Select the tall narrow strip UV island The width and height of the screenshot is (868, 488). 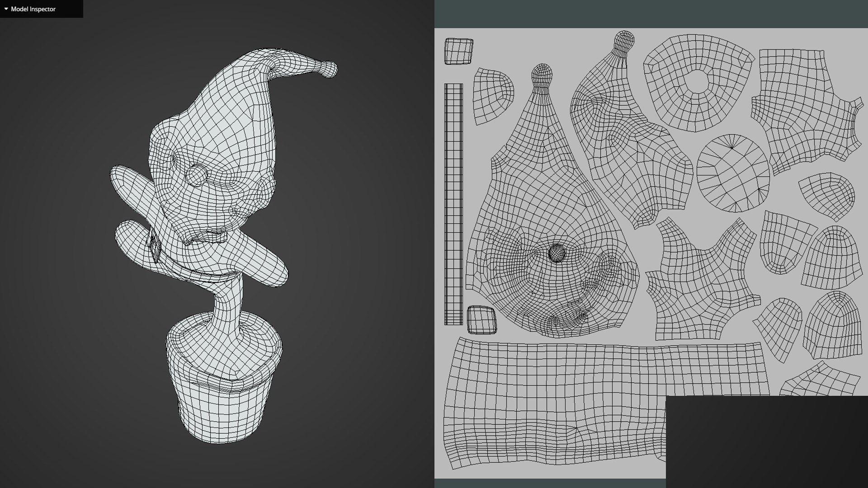click(x=453, y=204)
